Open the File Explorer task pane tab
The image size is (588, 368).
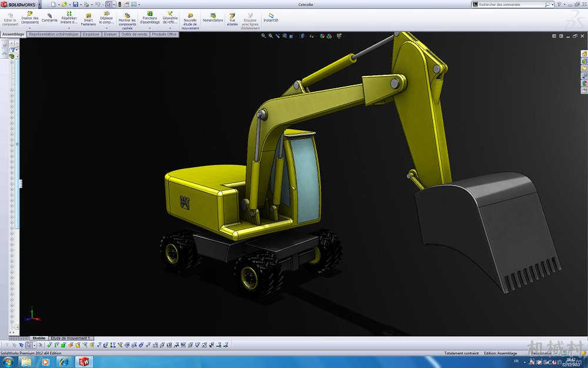tap(584, 68)
